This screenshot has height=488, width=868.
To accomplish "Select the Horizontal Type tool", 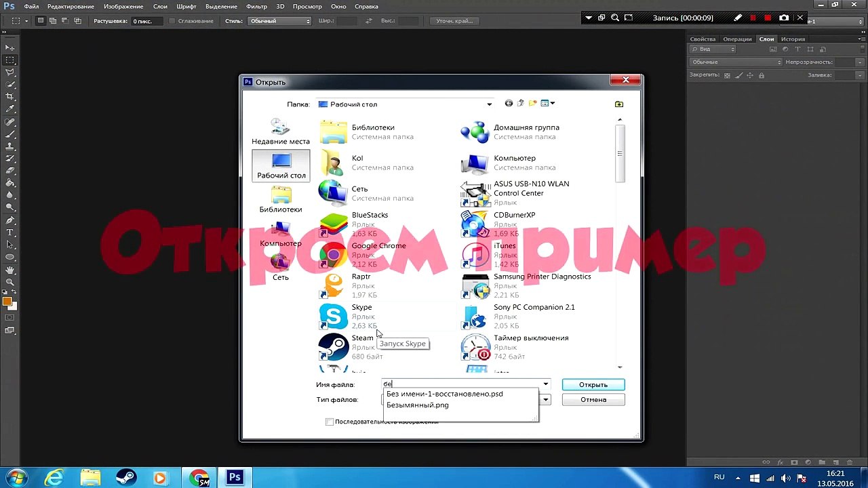I will (x=10, y=232).
